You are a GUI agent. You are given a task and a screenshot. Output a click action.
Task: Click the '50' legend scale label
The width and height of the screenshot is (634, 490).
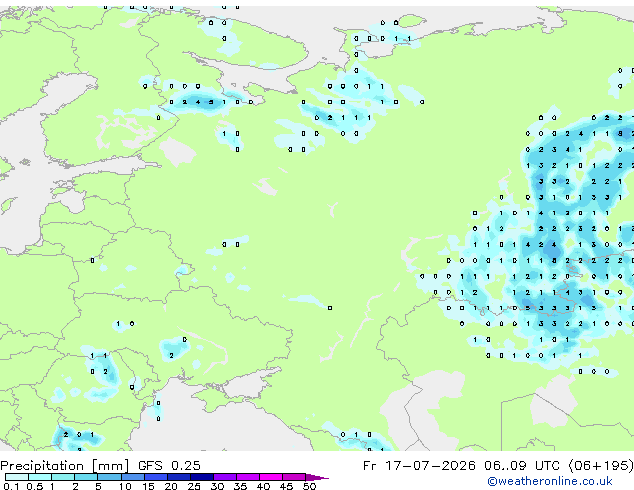309,486
